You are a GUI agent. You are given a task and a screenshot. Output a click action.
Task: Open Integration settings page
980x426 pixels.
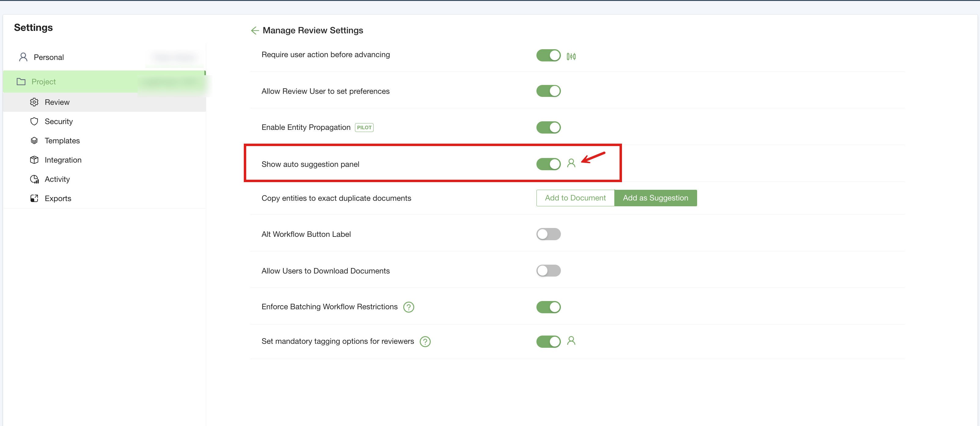63,160
